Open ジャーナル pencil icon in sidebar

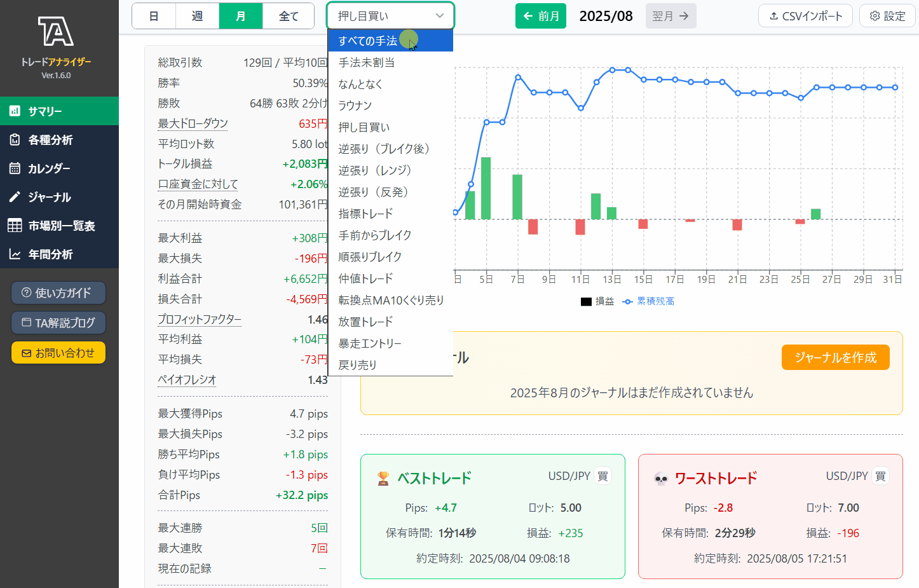[15, 197]
